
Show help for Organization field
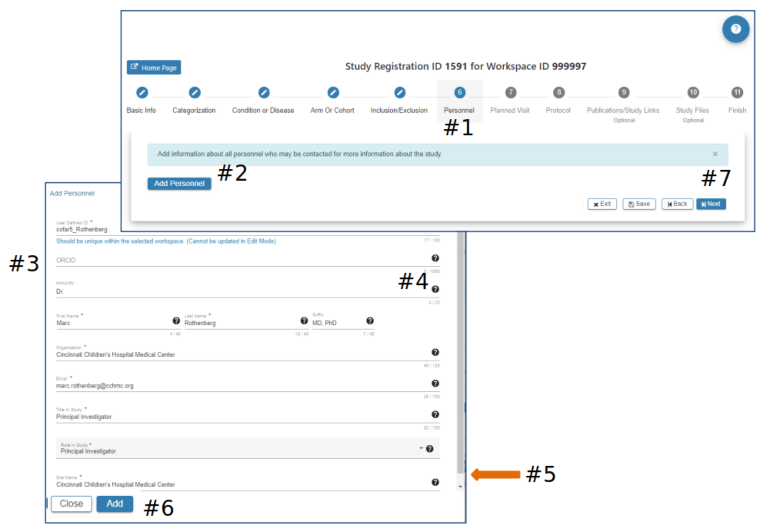click(x=435, y=352)
